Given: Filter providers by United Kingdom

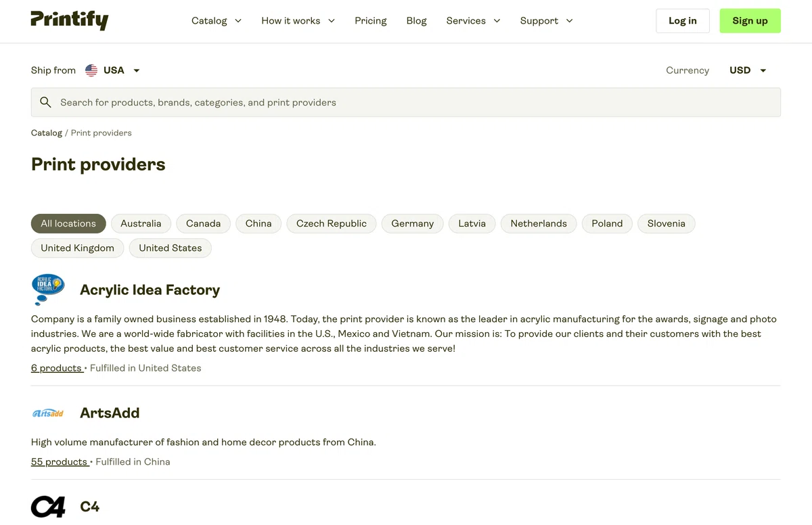Looking at the screenshot, I should point(77,248).
